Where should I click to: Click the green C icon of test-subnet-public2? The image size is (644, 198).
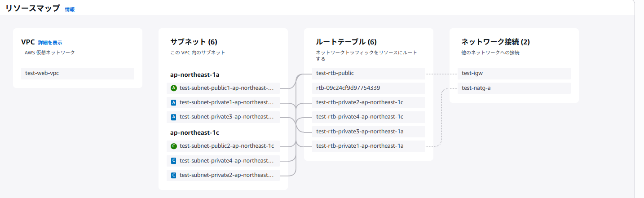(x=174, y=146)
